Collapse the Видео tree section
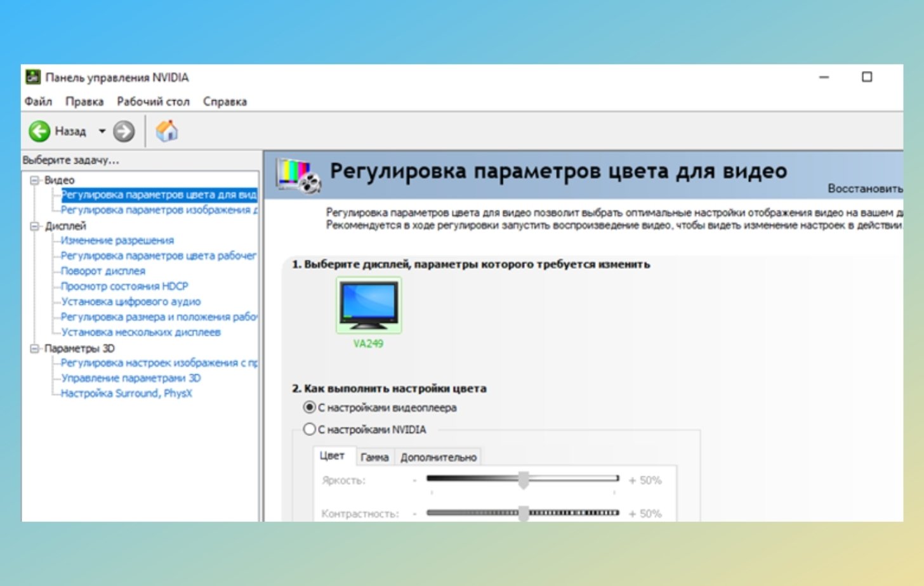Image resolution: width=924 pixels, height=586 pixels. [35, 181]
